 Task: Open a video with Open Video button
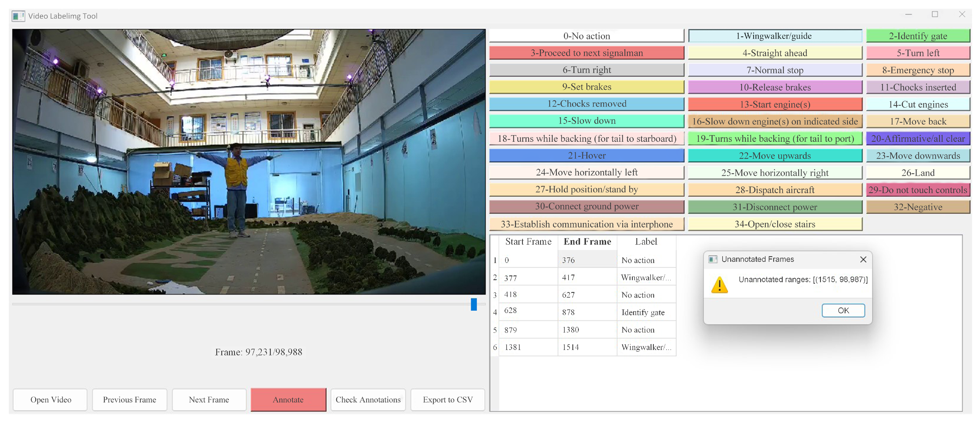click(51, 399)
